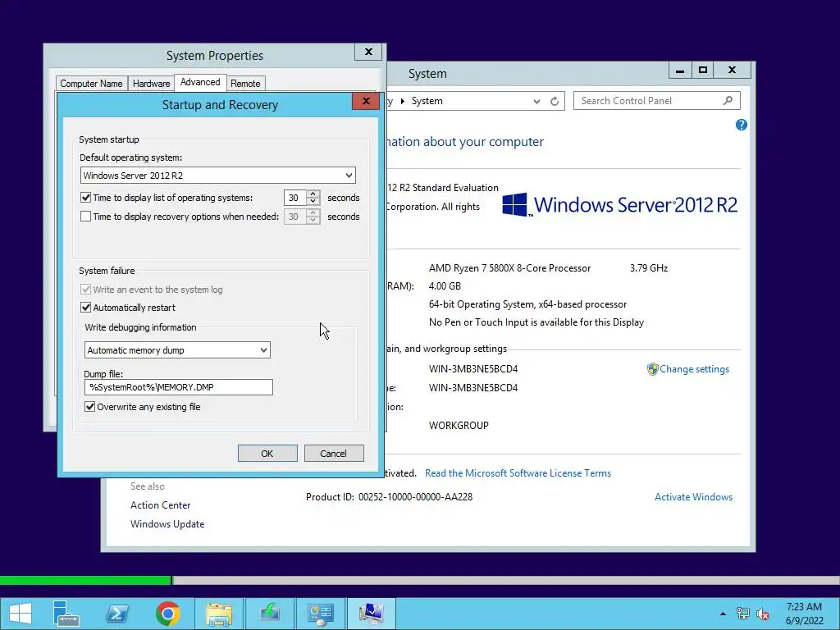Click shield icon beside Change settings
The width and height of the screenshot is (840, 630).
pos(652,369)
